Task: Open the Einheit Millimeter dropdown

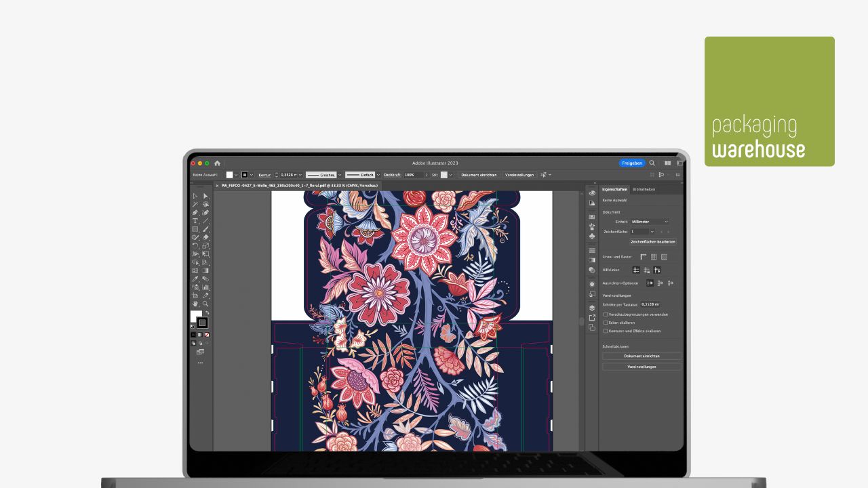Action: tap(650, 222)
